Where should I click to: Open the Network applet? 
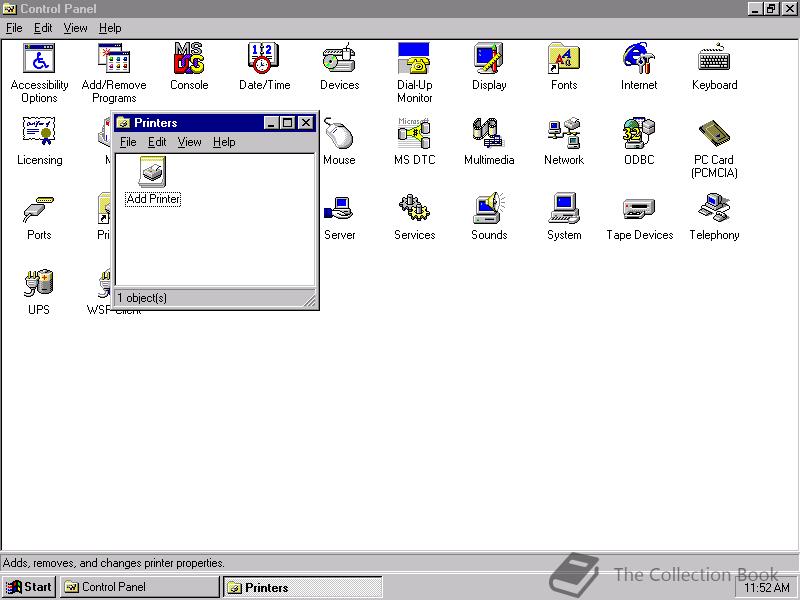[564, 141]
